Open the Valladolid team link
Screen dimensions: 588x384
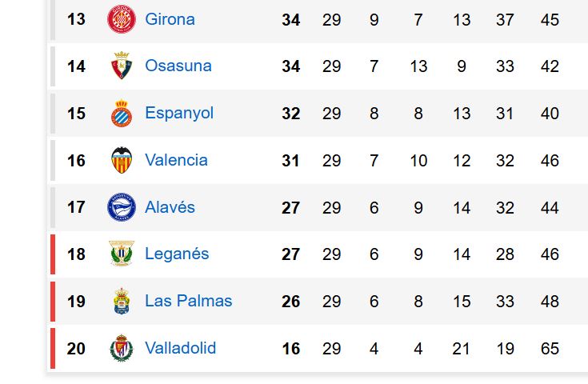pyautogui.click(x=180, y=348)
